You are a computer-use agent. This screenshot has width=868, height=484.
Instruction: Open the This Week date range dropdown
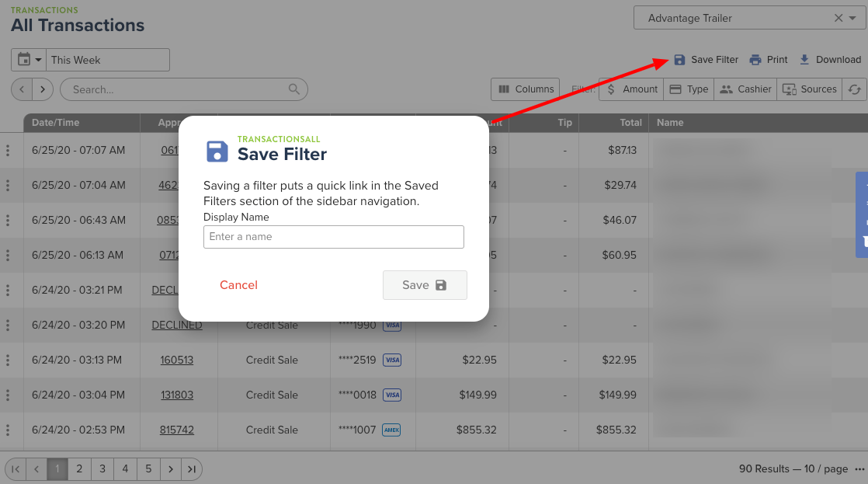(x=108, y=60)
